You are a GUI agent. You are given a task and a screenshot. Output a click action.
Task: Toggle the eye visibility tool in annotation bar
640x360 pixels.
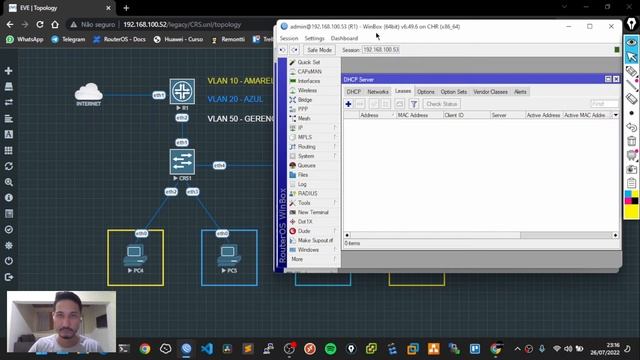pos(631,42)
